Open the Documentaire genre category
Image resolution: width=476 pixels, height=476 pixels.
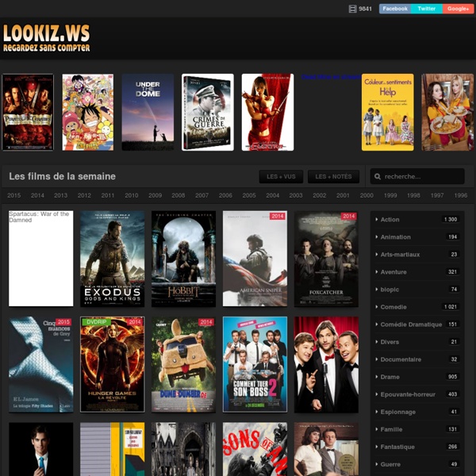tap(417, 359)
